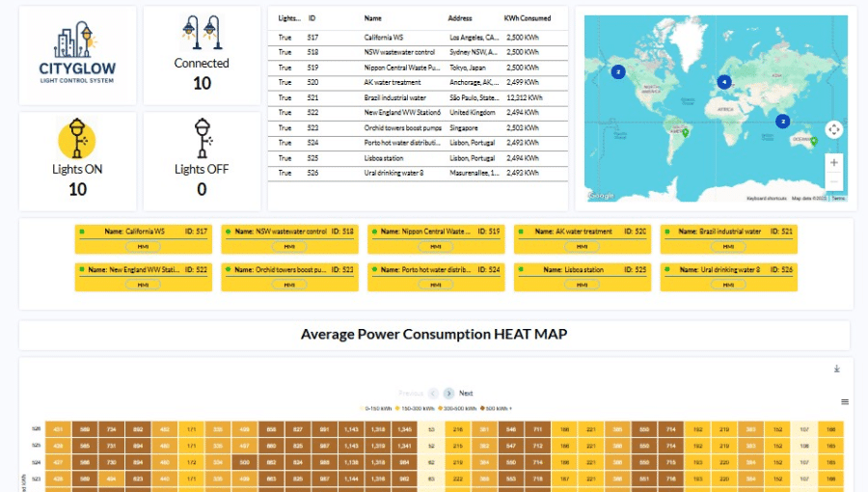Sort table by Name column header
Image resolution: width=868 pixels, height=492 pixels.
373,18
